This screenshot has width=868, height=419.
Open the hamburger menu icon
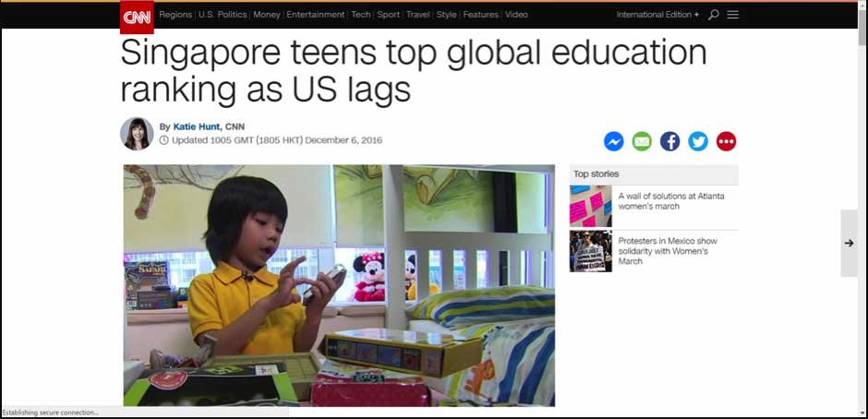tap(732, 15)
